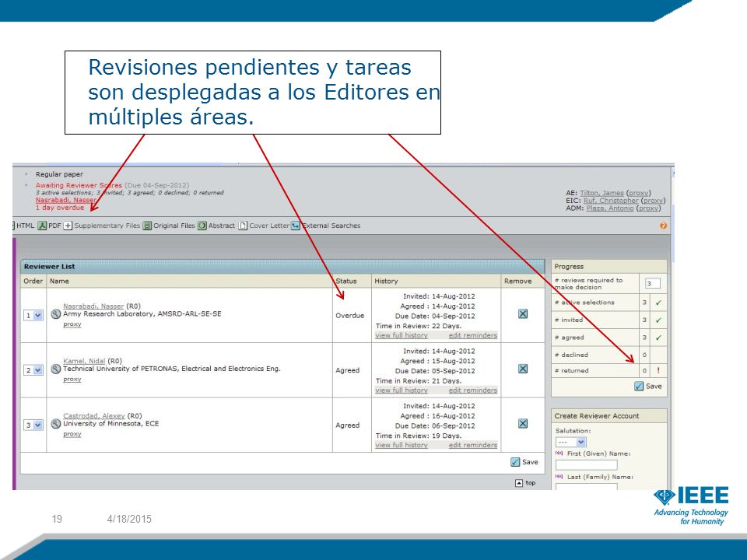Open Nasrabadi, Nasser reviewer name link
The height and width of the screenshot is (560, 747).
pos(93,306)
